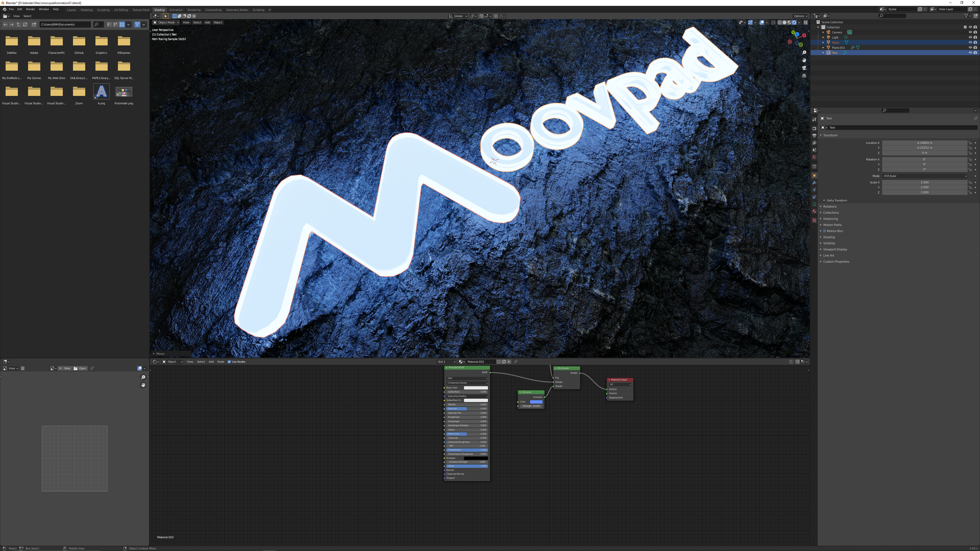Expand Camera item in outliner
Screen dimensions: 980x551
click(x=823, y=32)
